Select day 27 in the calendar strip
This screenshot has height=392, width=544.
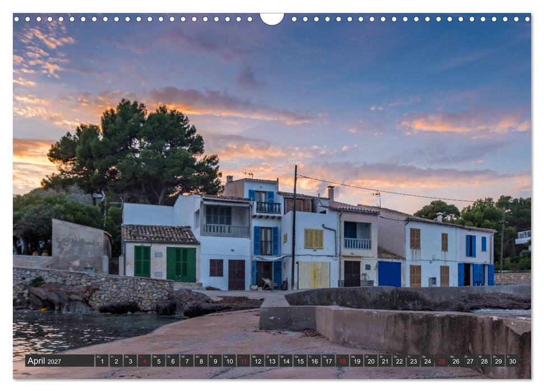[470, 361]
